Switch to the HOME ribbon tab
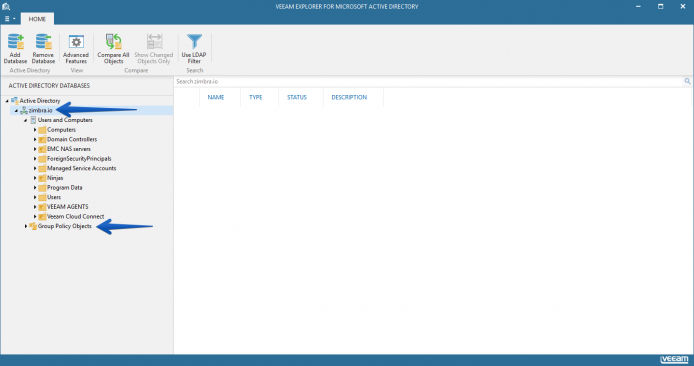This screenshot has height=366, width=694. tap(37, 19)
